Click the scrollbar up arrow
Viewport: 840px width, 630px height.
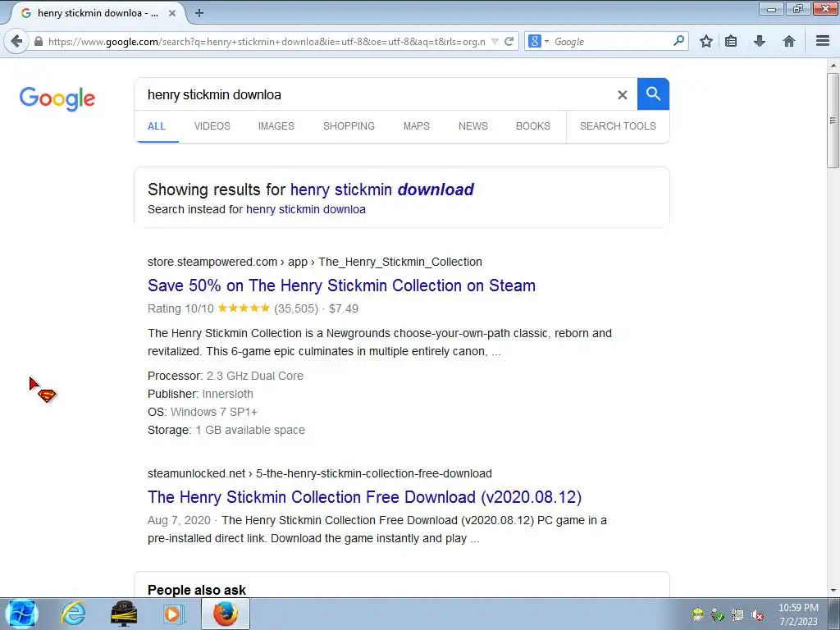(x=833, y=66)
